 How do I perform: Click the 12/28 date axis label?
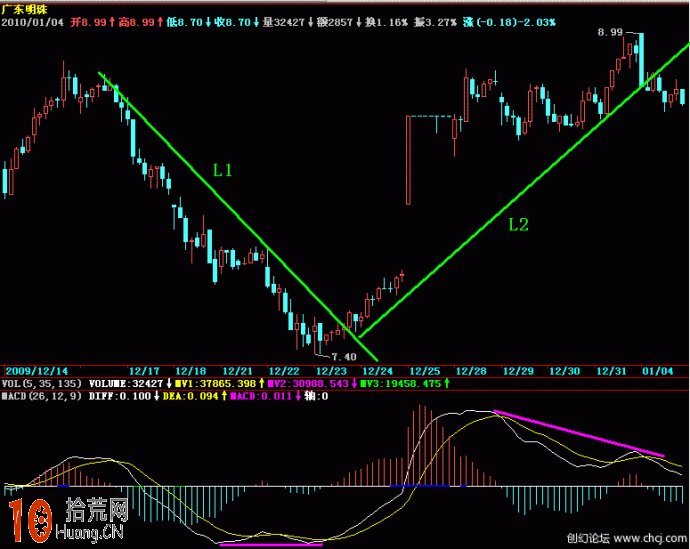471,371
